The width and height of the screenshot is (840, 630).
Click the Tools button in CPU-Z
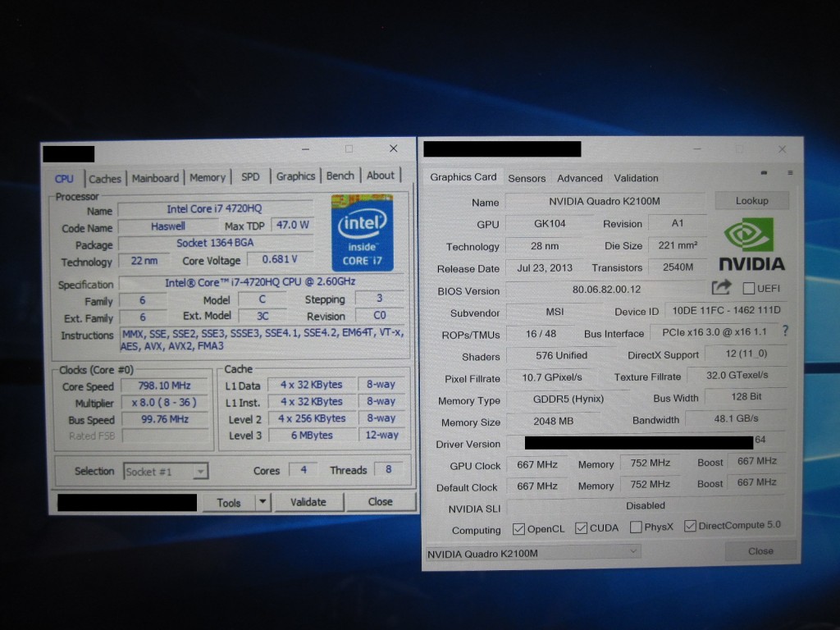point(229,503)
